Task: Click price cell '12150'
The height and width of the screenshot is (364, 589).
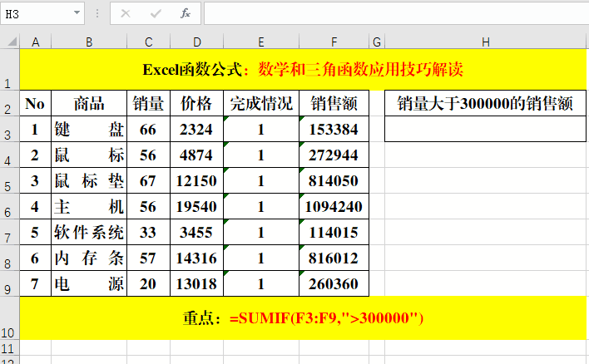Action: 197,180
